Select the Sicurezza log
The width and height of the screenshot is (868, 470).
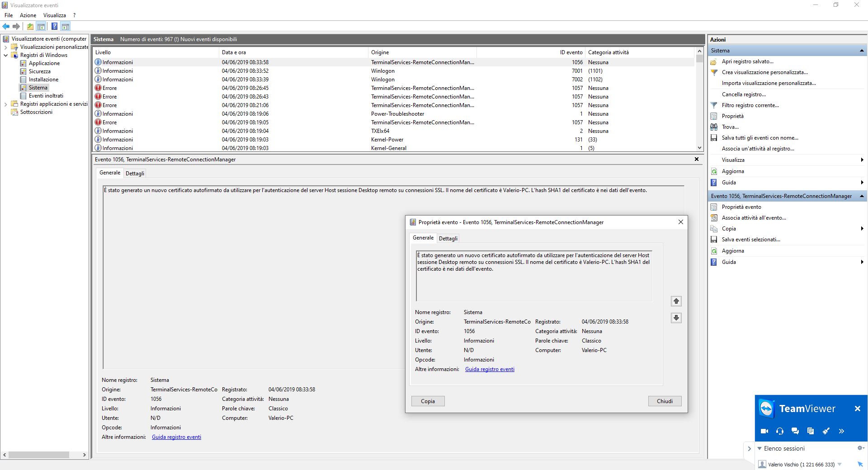point(39,71)
